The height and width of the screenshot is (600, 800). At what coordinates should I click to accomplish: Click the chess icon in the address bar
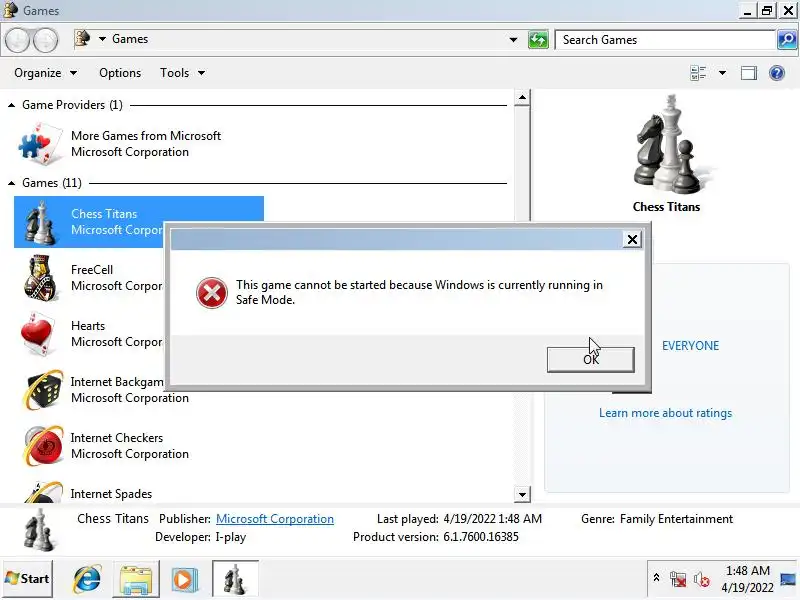click(82, 39)
